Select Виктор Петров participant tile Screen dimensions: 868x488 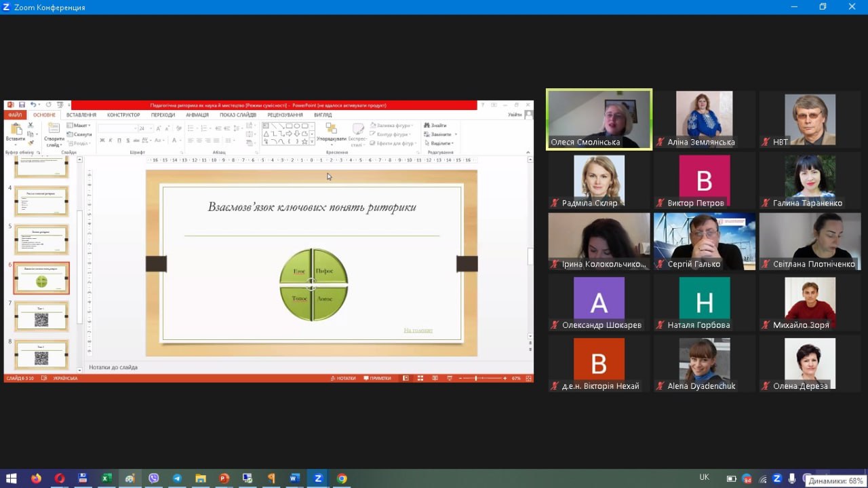(705, 180)
